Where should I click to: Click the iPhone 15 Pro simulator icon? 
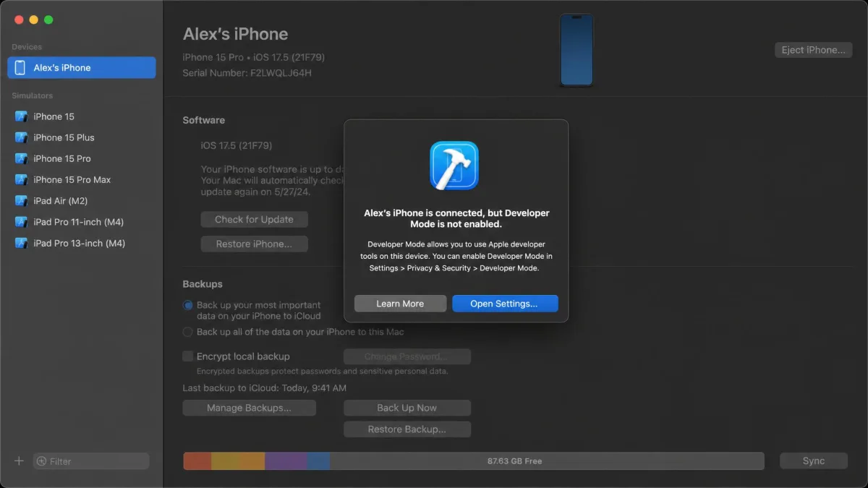pos(21,158)
